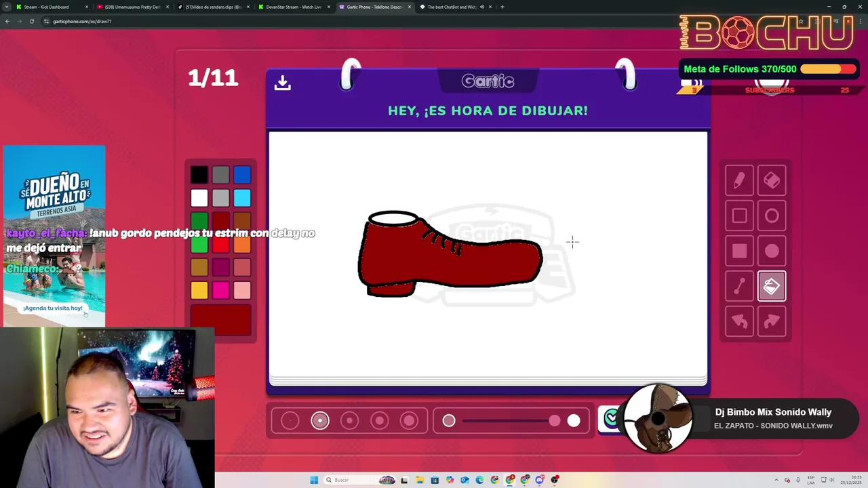Switch to the Umamusume YouTube tab
This screenshot has height=488, width=868.
coord(132,7)
